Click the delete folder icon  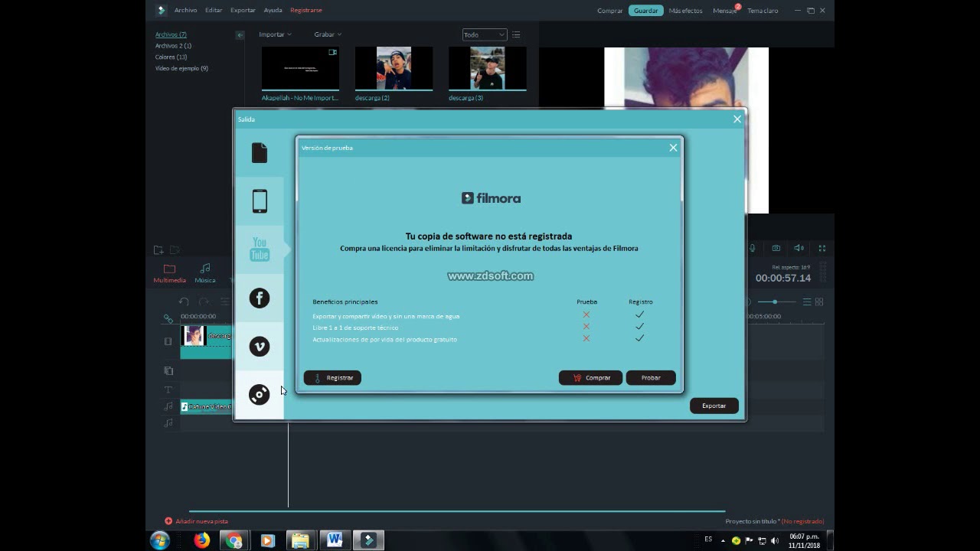[x=175, y=250]
